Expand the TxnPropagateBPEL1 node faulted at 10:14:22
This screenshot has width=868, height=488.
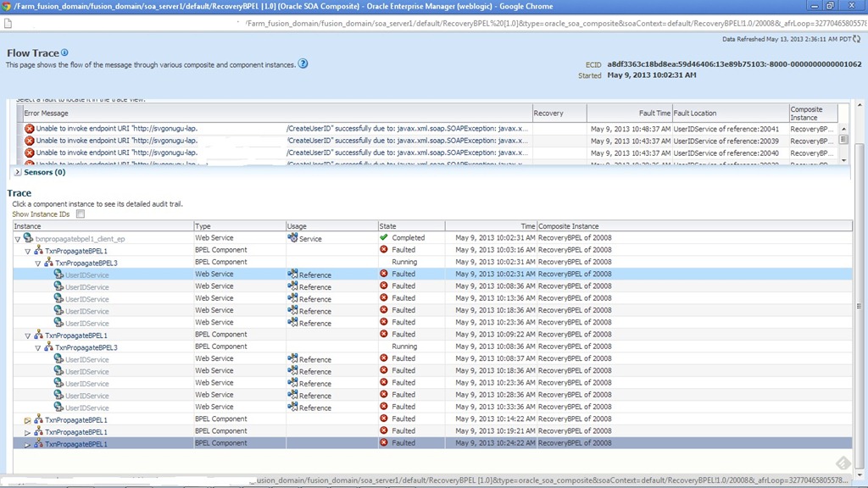pos(27,420)
